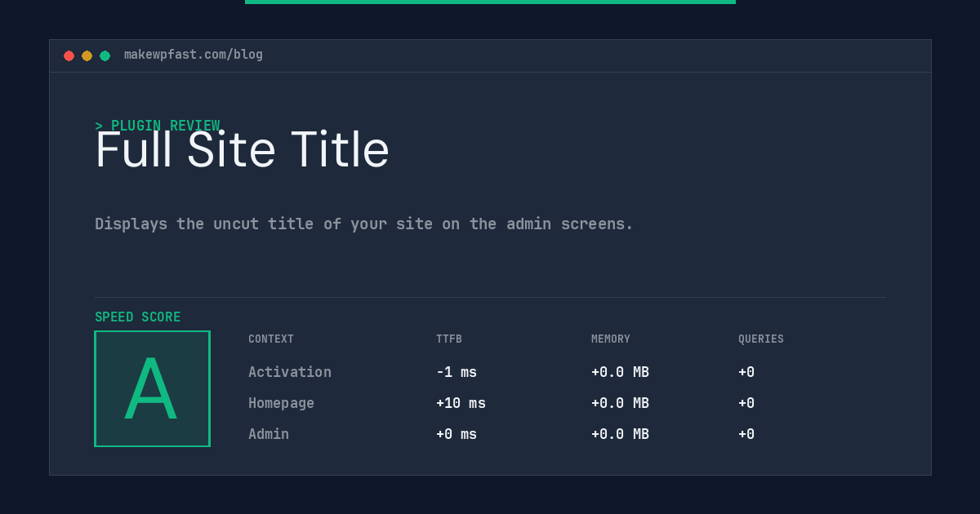This screenshot has height=514, width=980.
Task: Select the Admin row label
Action: pos(269,434)
